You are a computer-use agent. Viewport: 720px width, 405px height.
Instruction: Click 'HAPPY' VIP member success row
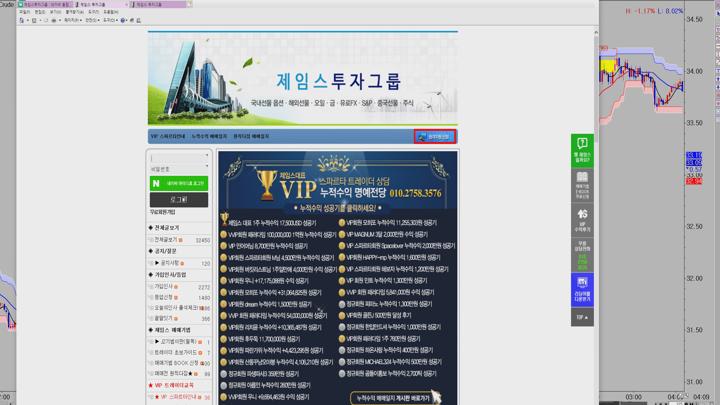389,257
